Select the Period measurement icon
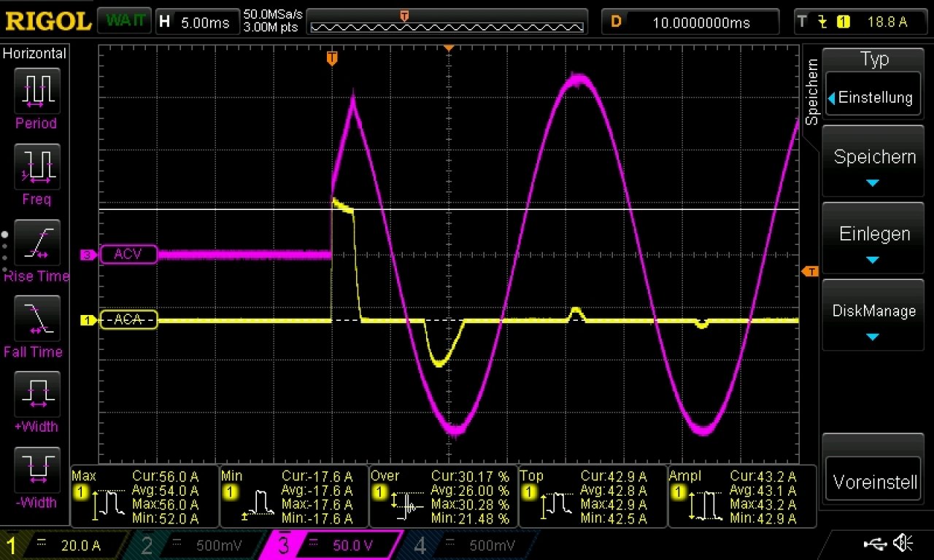 tap(36, 91)
